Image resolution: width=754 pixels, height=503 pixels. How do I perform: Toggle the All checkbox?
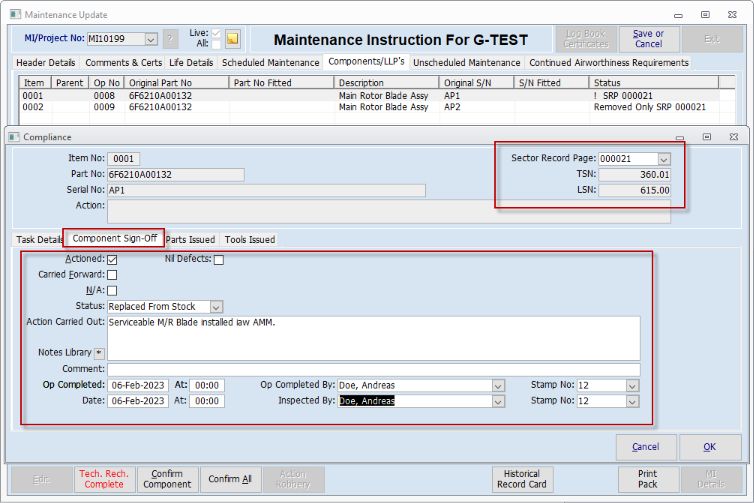click(216, 44)
